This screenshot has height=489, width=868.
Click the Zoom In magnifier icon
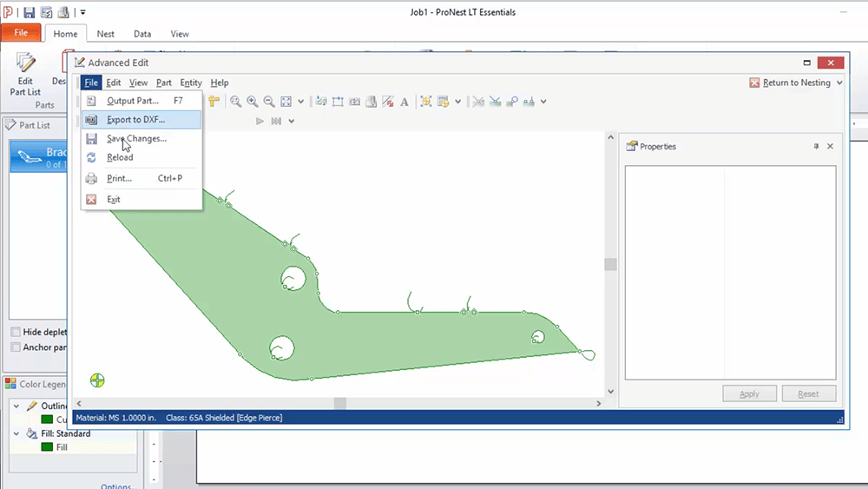click(x=252, y=102)
